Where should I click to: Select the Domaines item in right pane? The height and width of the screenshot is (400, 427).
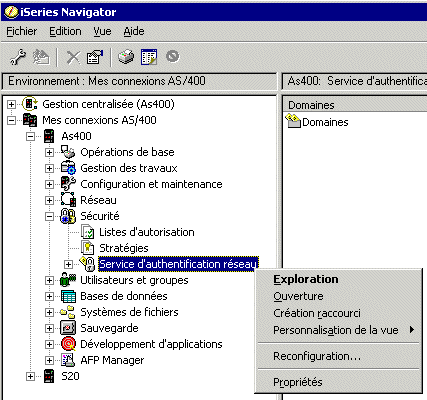click(325, 122)
